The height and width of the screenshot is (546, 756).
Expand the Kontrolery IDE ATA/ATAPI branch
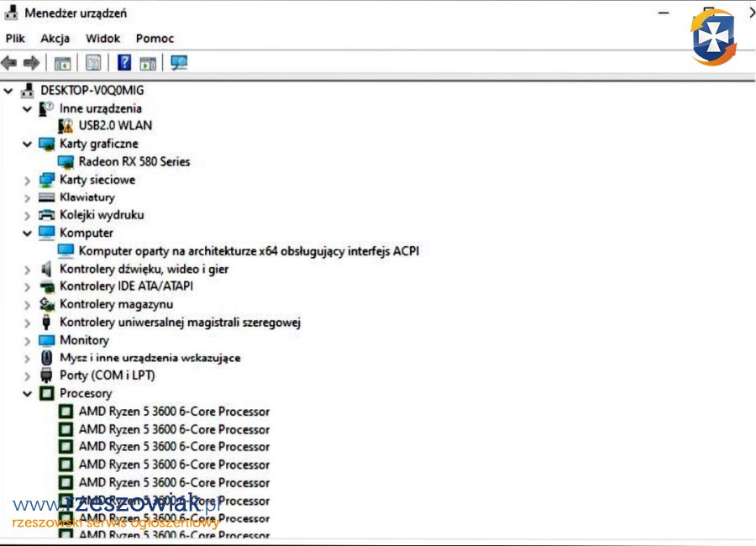pos(28,287)
